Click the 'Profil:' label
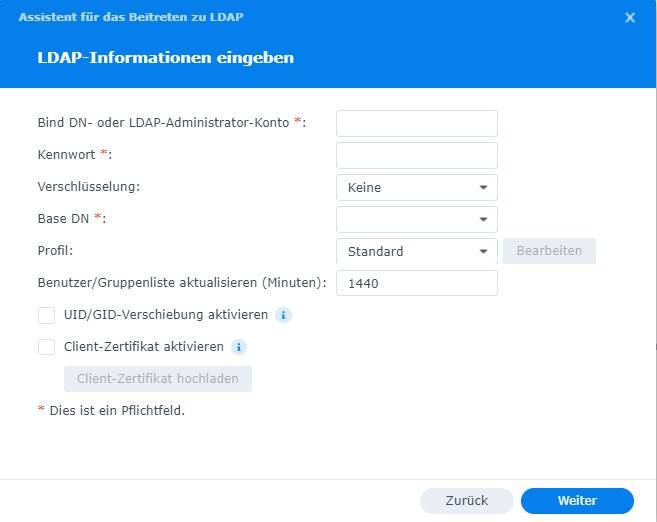This screenshot has width=657, height=522. (x=55, y=251)
